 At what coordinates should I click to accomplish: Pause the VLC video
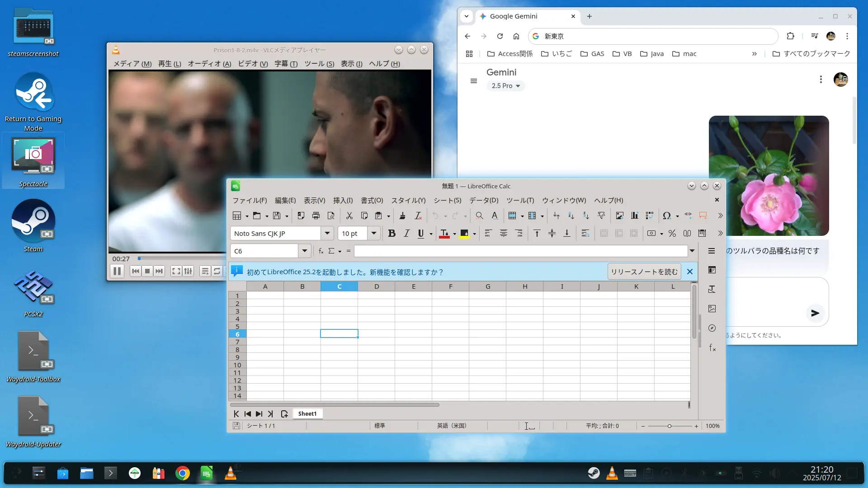tap(117, 271)
